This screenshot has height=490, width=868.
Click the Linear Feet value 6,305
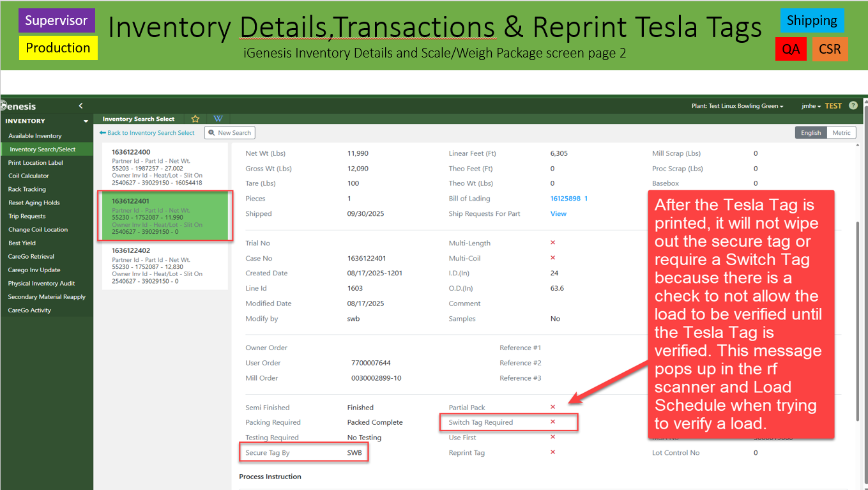pyautogui.click(x=559, y=153)
